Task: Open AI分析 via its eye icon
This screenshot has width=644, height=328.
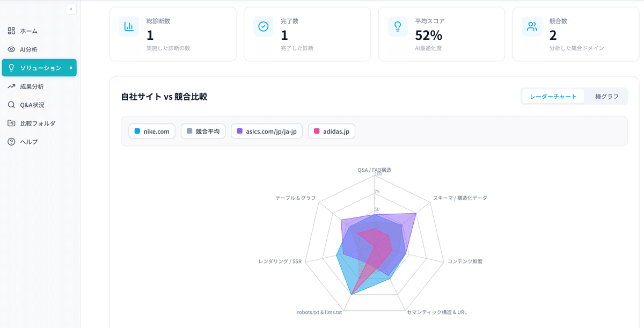Action: 11,49
